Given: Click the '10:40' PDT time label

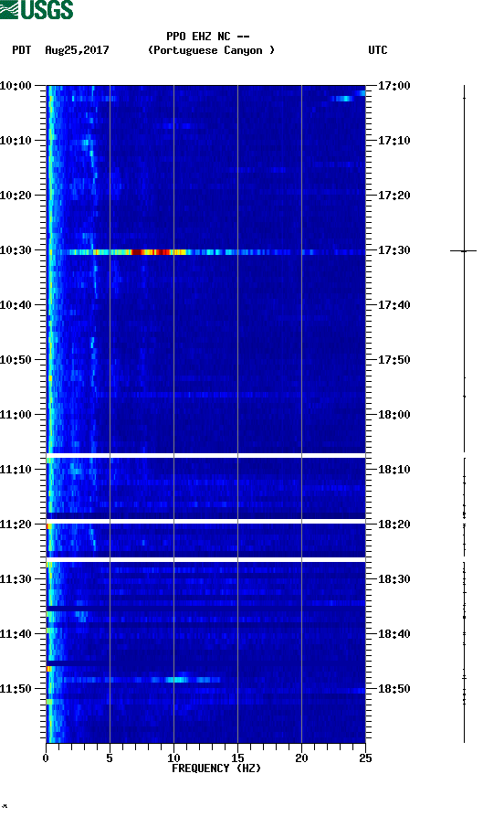Looking at the screenshot, I should click(16, 305).
